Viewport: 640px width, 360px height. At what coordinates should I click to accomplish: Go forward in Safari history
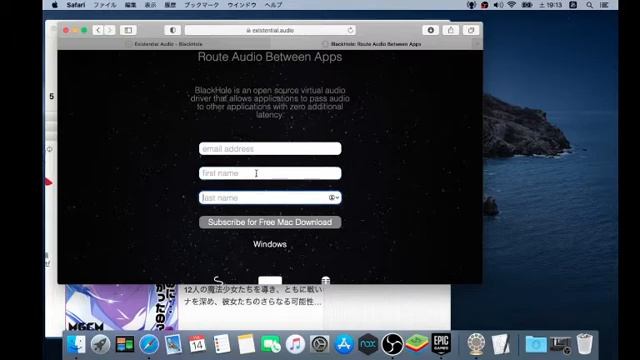tap(109, 30)
